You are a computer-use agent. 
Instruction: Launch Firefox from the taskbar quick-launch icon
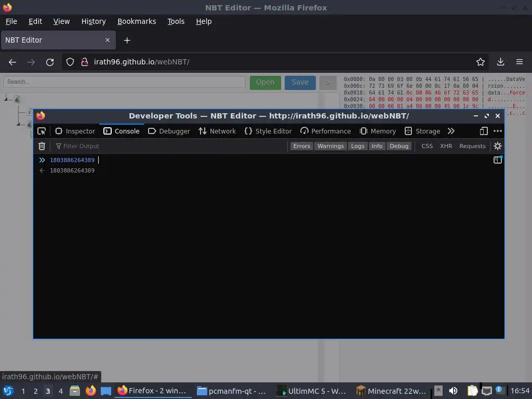click(x=90, y=391)
